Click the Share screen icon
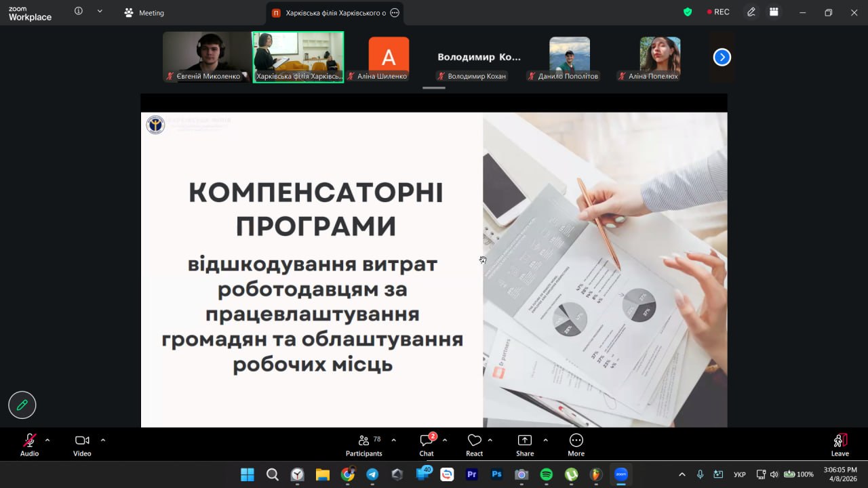This screenshot has height=488, width=868. [x=524, y=444]
